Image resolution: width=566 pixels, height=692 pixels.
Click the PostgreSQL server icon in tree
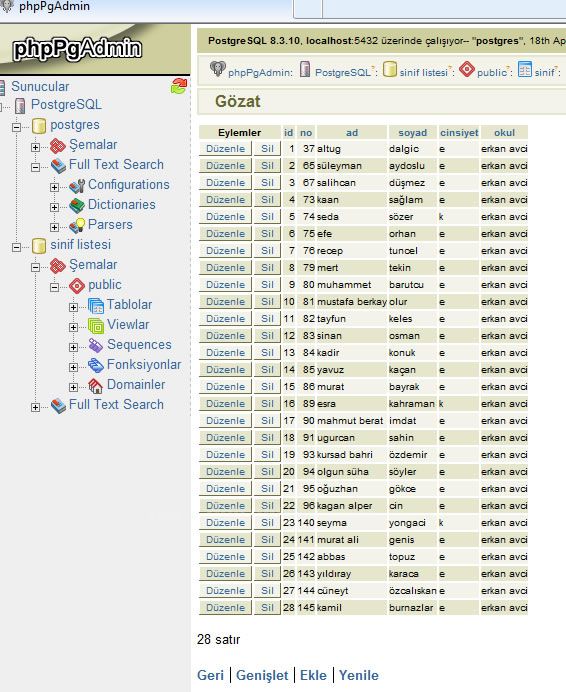20,105
